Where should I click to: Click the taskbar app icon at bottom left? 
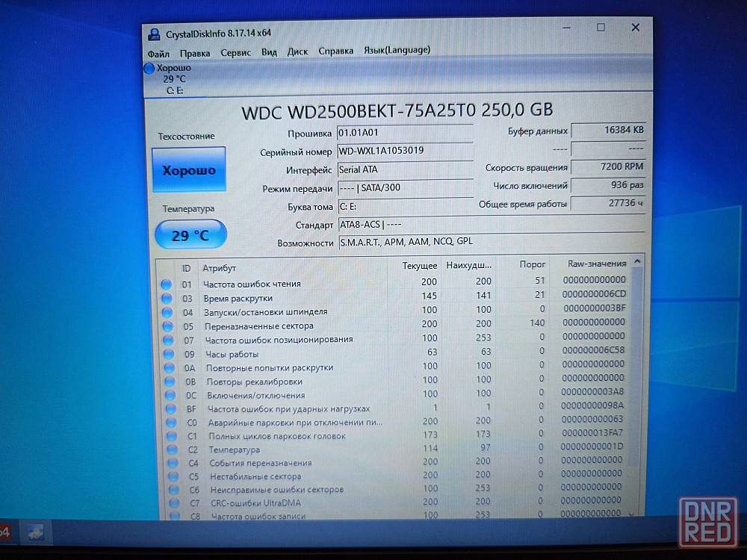click(x=36, y=532)
